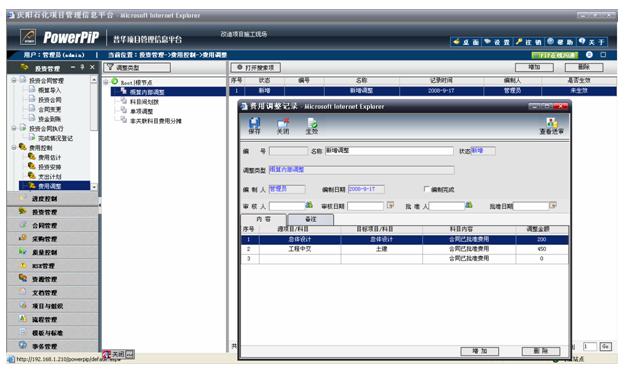This screenshot has width=630, height=372.
Task: Click into the 审核人 input field
Action: point(287,206)
